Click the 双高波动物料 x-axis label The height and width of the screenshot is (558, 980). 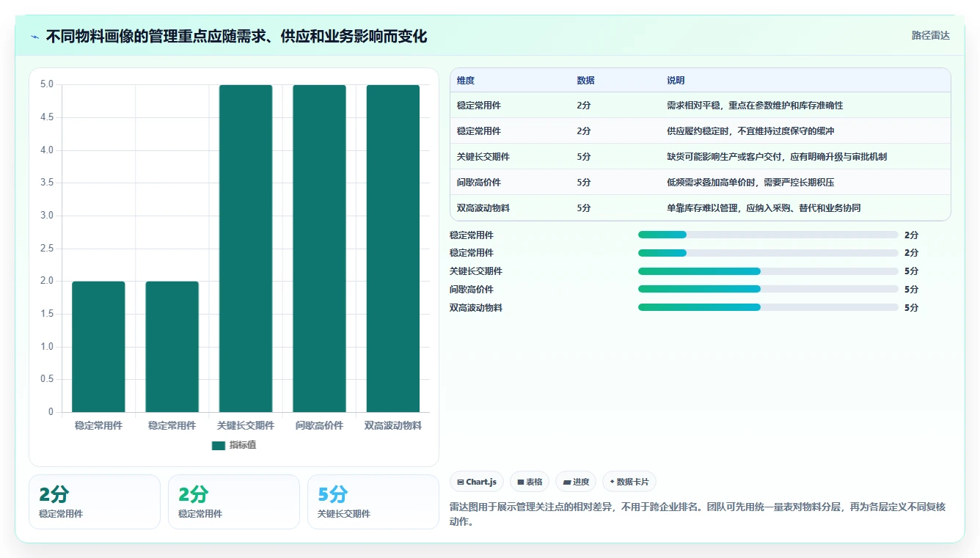coord(393,426)
